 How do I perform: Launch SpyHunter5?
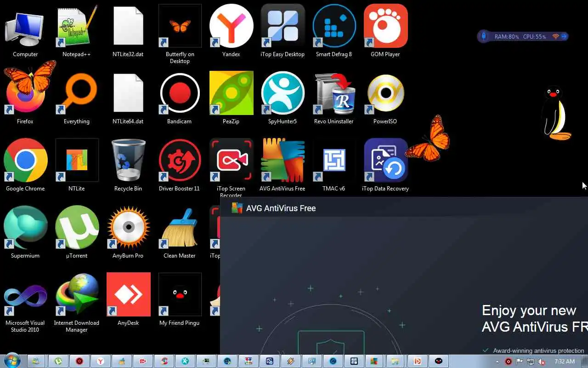tap(283, 98)
